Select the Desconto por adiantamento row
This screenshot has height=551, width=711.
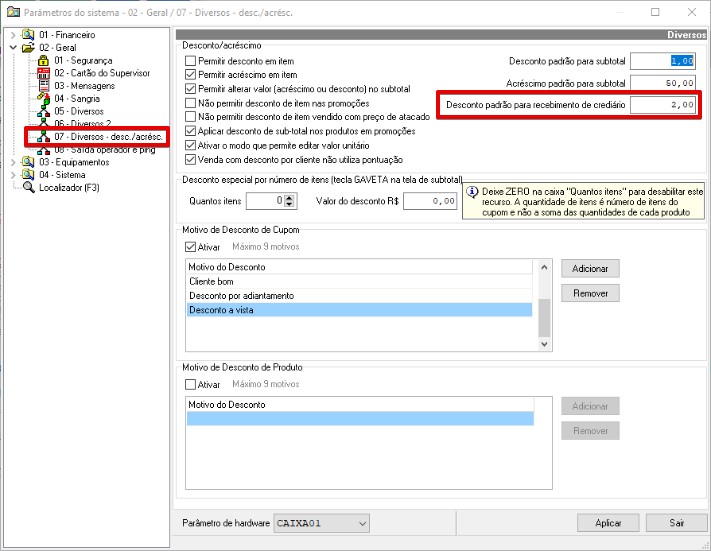359,296
